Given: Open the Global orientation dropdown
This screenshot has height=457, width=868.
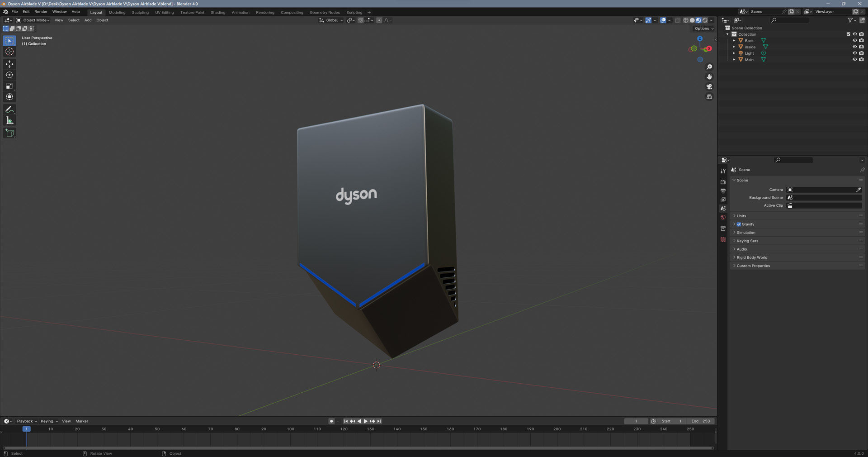Looking at the screenshot, I should (x=331, y=20).
